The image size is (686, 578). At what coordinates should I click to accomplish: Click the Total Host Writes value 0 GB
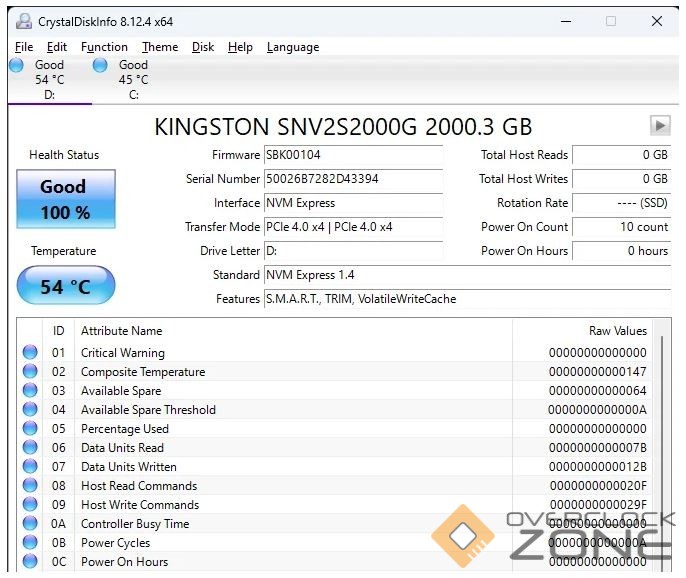[622, 179]
